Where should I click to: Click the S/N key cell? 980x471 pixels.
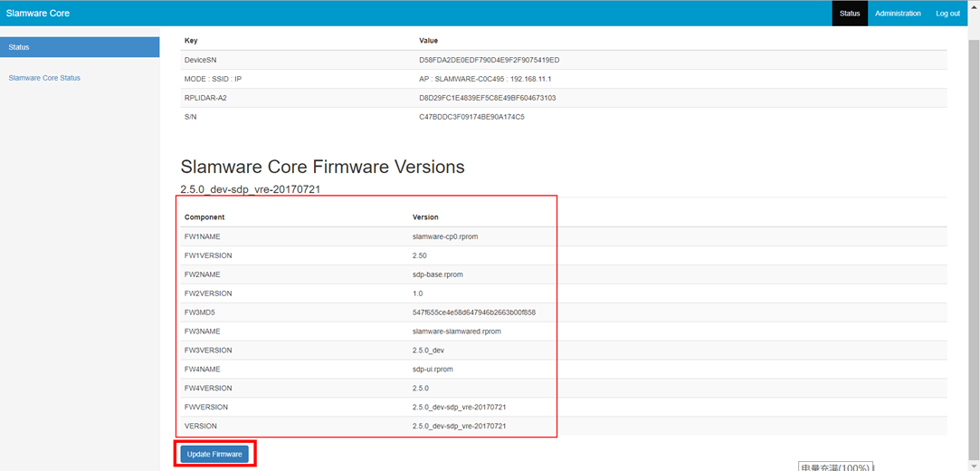pyautogui.click(x=191, y=116)
